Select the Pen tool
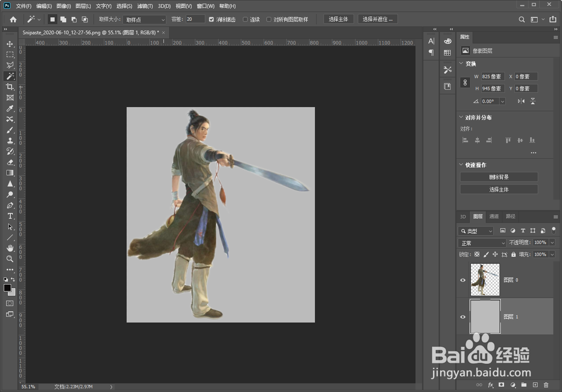 point(10,205)
